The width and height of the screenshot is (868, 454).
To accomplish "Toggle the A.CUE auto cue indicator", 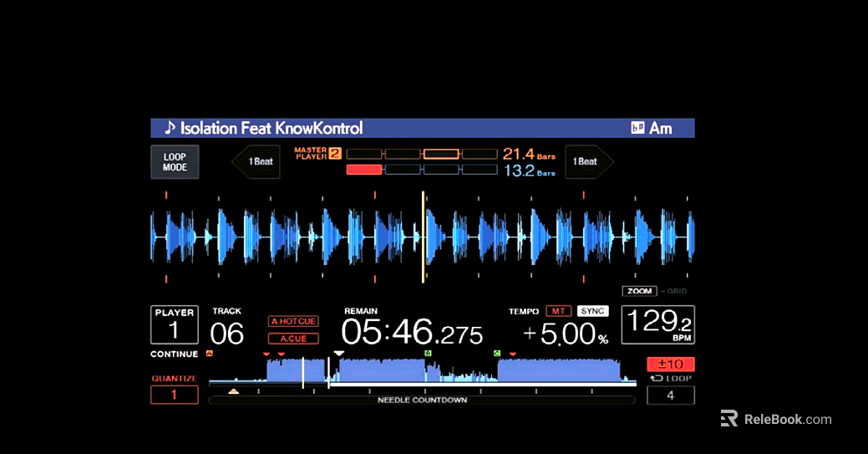I will (293, 339).
